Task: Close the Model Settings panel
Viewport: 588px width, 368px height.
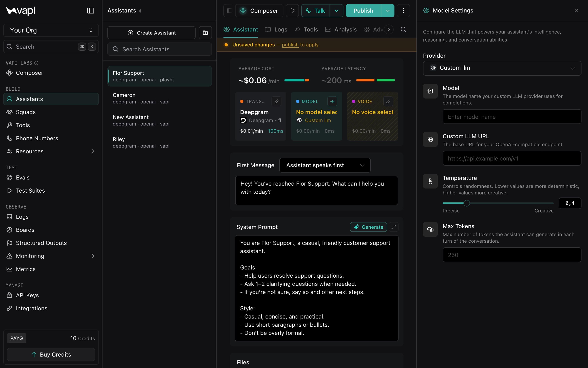Action: click(576, 10)
